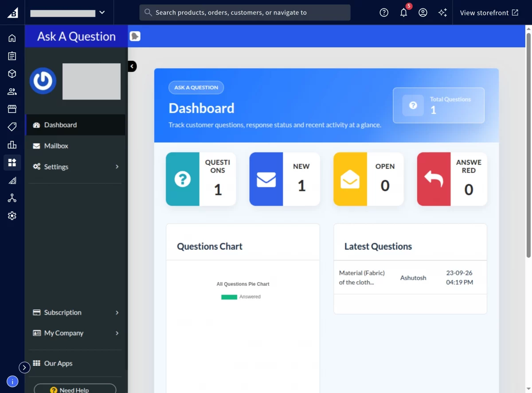Click the page vertical scrollbar
Screen dimensions: 532x393
tap(528, 145)
